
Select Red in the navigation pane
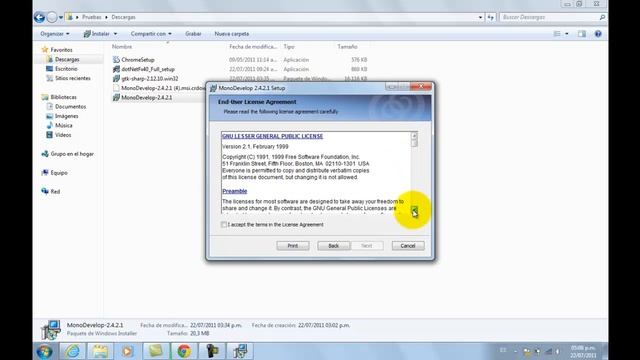coord(55,191)
